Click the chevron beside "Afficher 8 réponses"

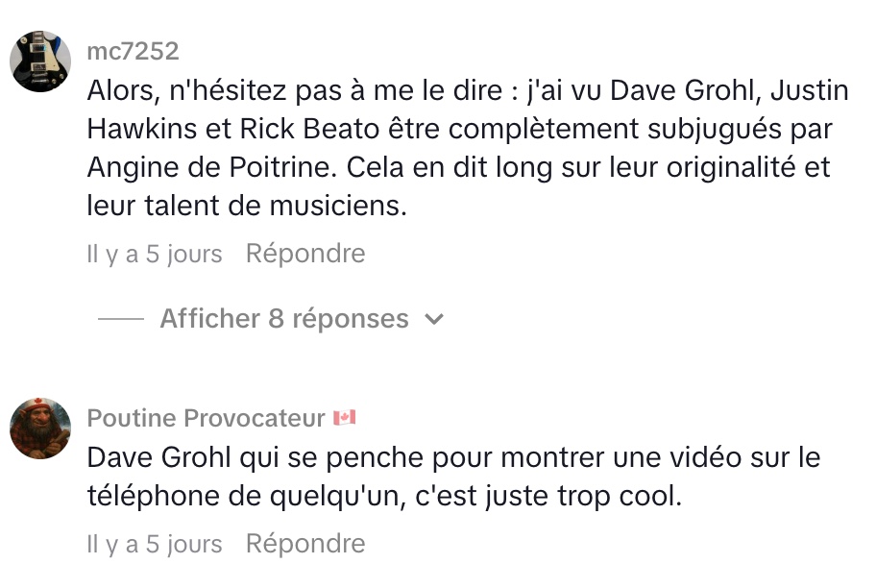pos(434,320)
